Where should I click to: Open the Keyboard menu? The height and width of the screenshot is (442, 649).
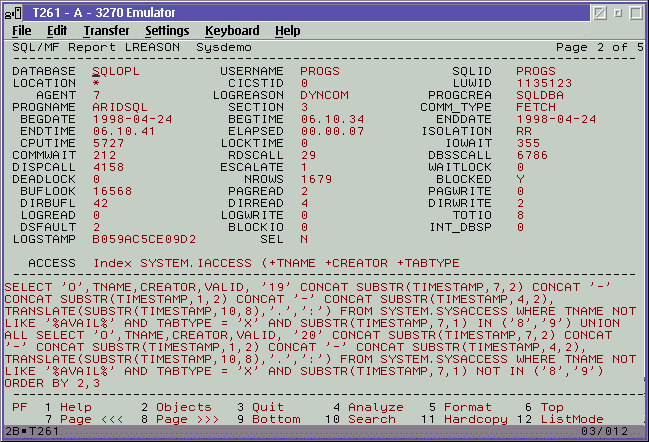click(x=231, y=31)
